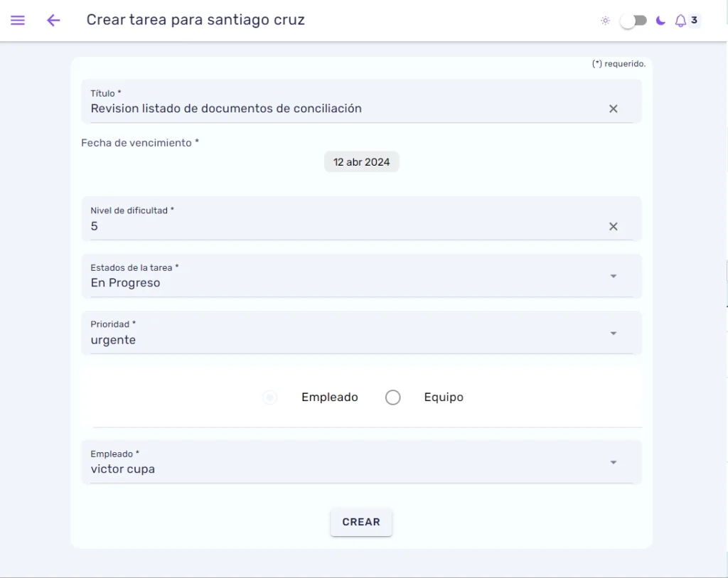The image size is (728, 578).
Task: Expand the Empleado victor cupa dropdown
Action: pyautogui.click(x=361, y=462)
